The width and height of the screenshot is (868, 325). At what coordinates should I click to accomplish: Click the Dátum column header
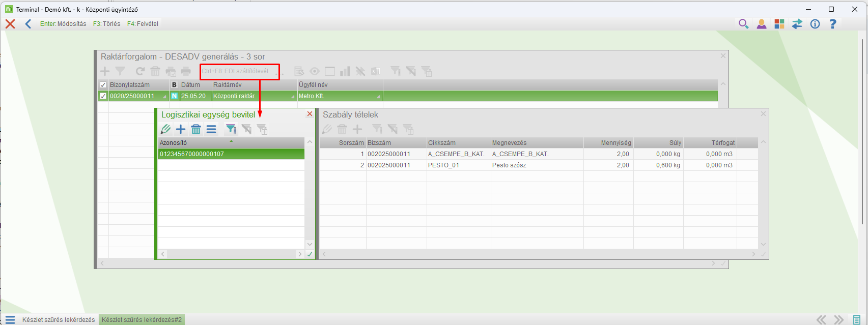pos(196,85)
